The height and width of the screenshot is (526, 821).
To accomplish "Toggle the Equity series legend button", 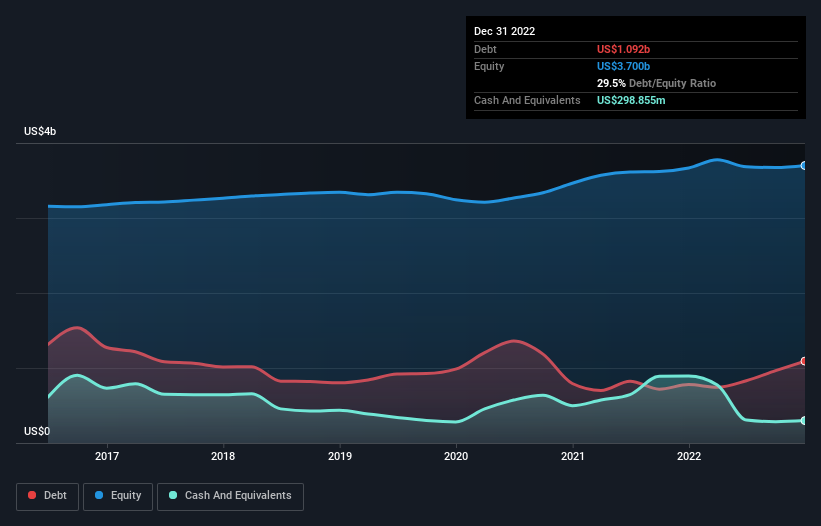I will 118,496.
